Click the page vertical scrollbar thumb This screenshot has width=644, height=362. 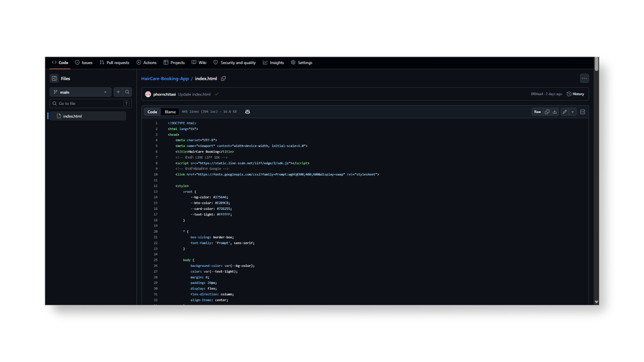click(x=596, y=65)
